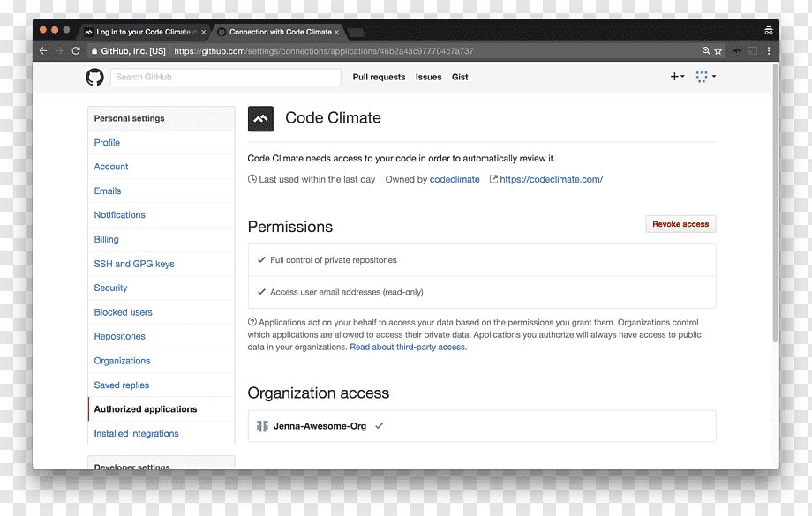Click the cast icon in browser toolbar
The image size is (812, 516).
753,51
